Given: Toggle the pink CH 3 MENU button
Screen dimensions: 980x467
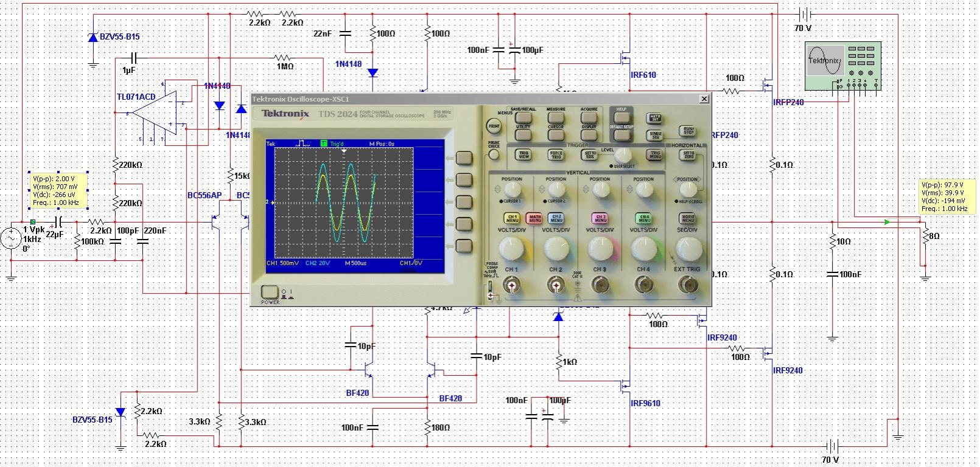Looking at the screenshot, I should pos(600,218).
